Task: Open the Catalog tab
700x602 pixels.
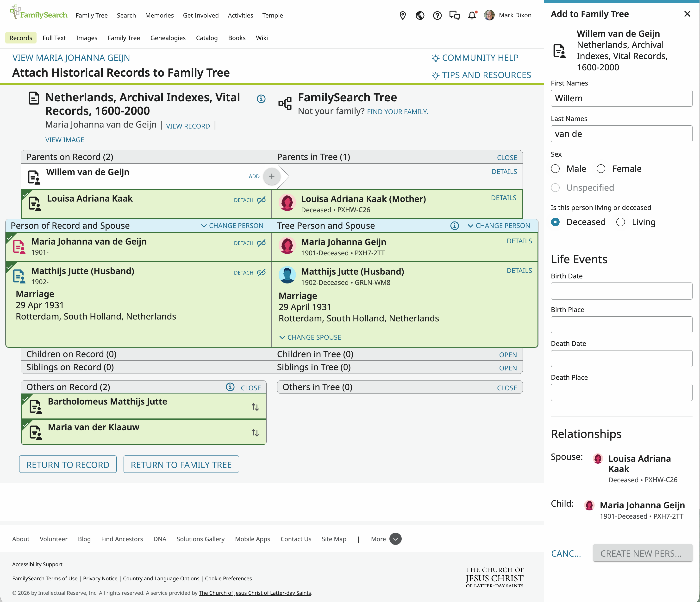Action: tap(207, 38)
